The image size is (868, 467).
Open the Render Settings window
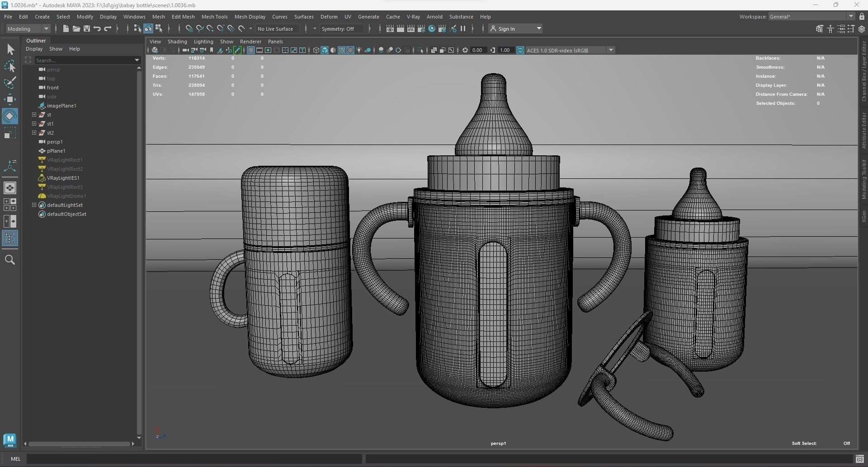tap(421, 28)
